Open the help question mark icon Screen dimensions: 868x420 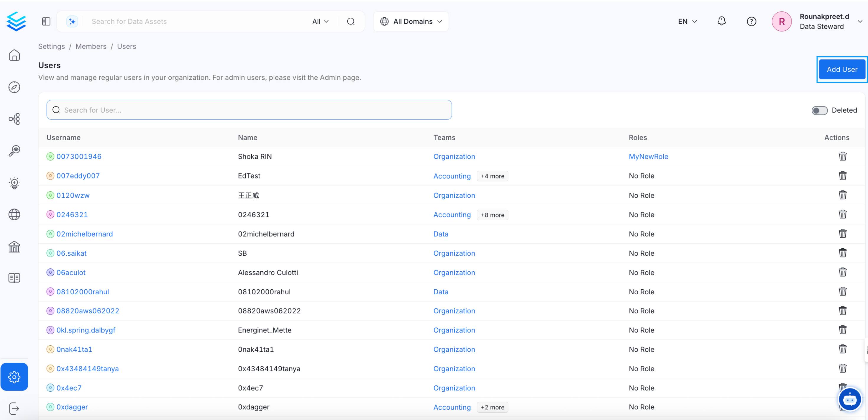point(751,21)
